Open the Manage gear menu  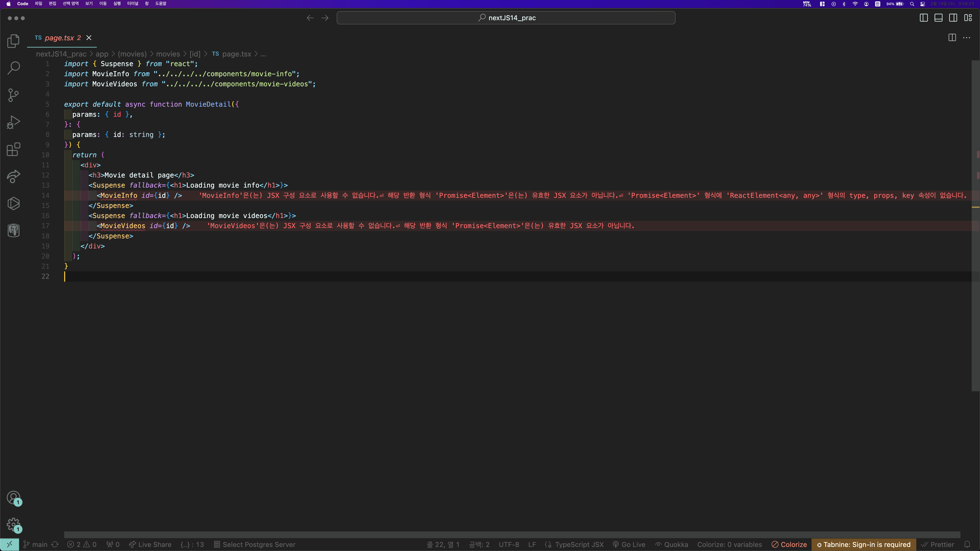pyautogui.click(x=13, y=525)
